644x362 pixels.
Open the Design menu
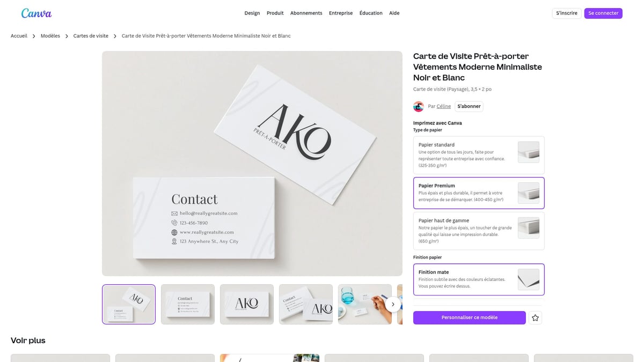point(252,13)
